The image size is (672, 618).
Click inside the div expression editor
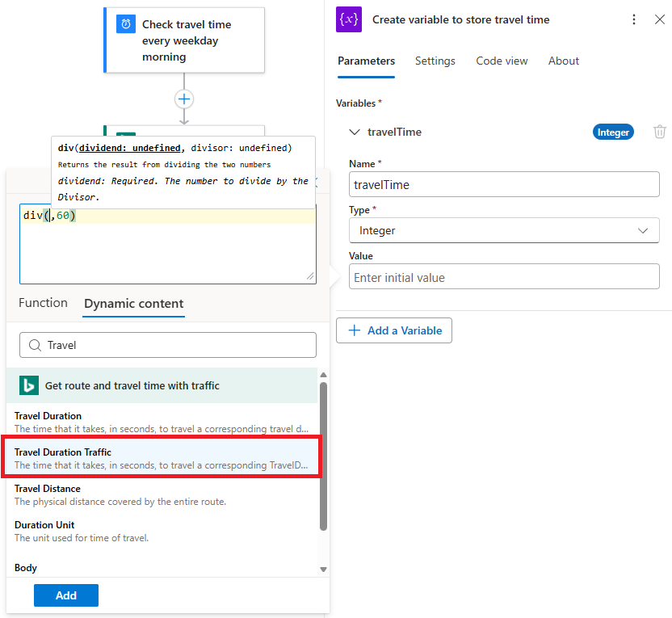click(x=168, y=244)
